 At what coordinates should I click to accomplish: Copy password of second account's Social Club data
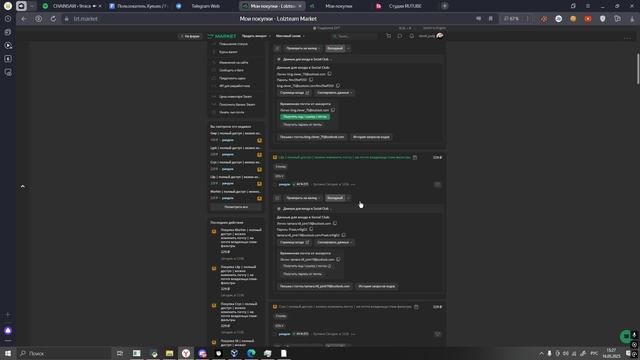pos(311,229)
